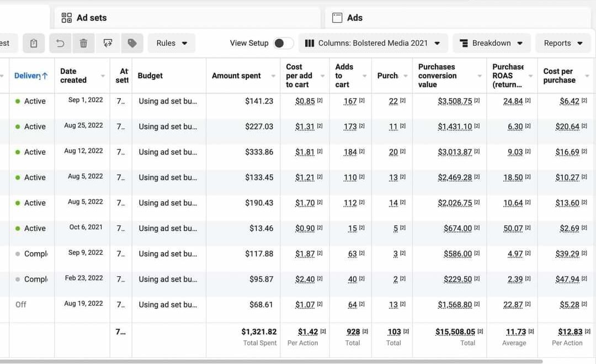The width and height of the screenshot is (596, 364).
Task: Open the Reports dropdown menu
Action: coord(563,43)
